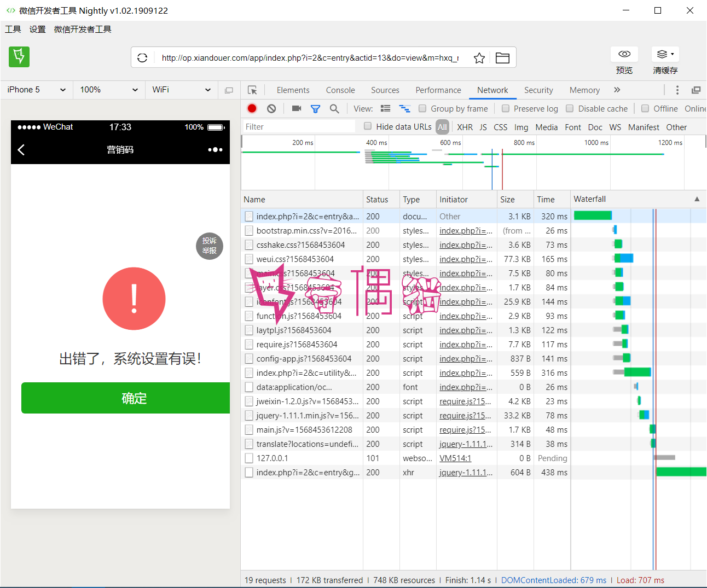Click the file icon of the jweixin-1.2.0.js row
Image resolution: width=707 pixels, height=588 pixels.
[x=249, y=401]
